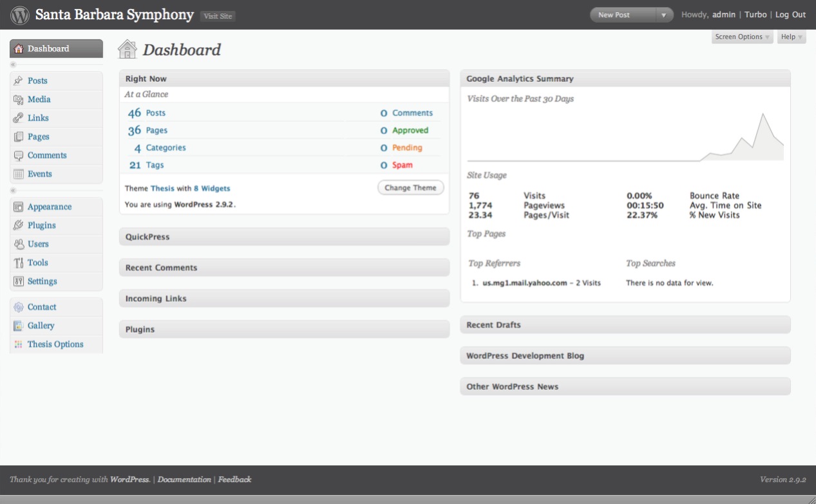Screen dimensions: 816x504
Task: Click the Gallery icon in sidebar
Action: [19, 326]
